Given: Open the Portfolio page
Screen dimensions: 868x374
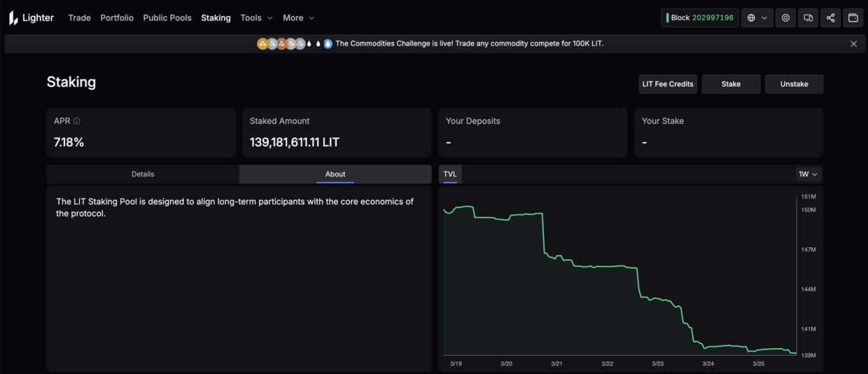Looking at the screenshot, I should (117, 18).
